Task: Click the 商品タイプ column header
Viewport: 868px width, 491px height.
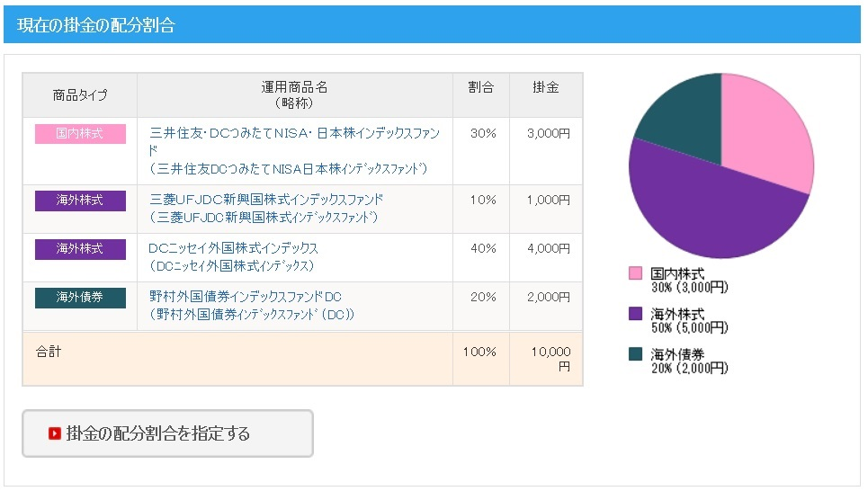Action: coord(80,95)
